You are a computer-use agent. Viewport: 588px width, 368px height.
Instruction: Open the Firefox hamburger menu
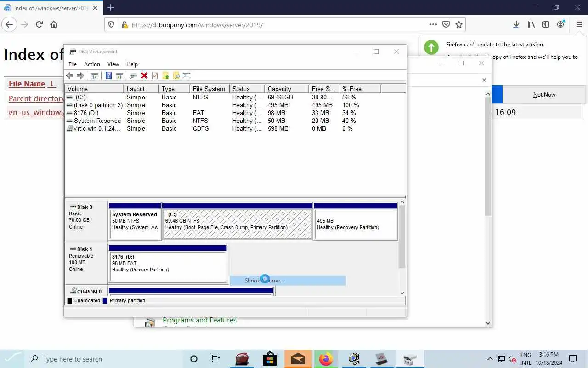click(579, 25)
